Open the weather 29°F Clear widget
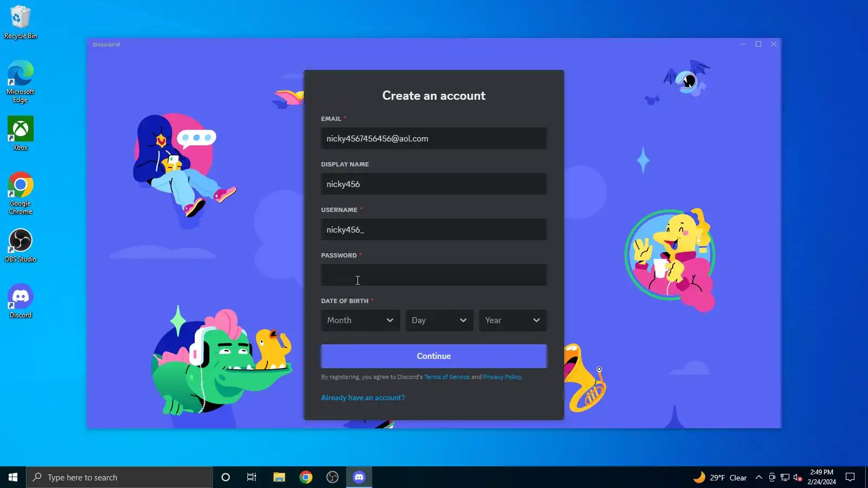This screenshot has height=488, width=868. coord(720,477)
